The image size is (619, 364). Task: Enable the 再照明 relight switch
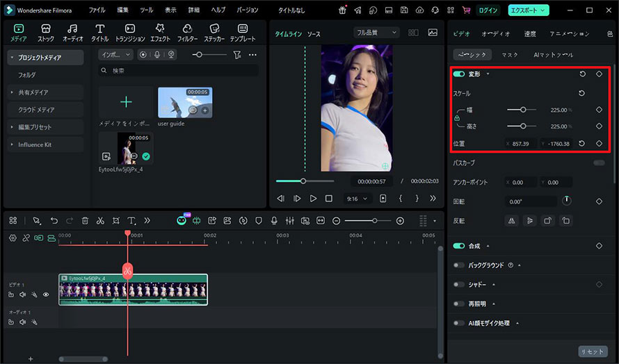coord(459,304)
